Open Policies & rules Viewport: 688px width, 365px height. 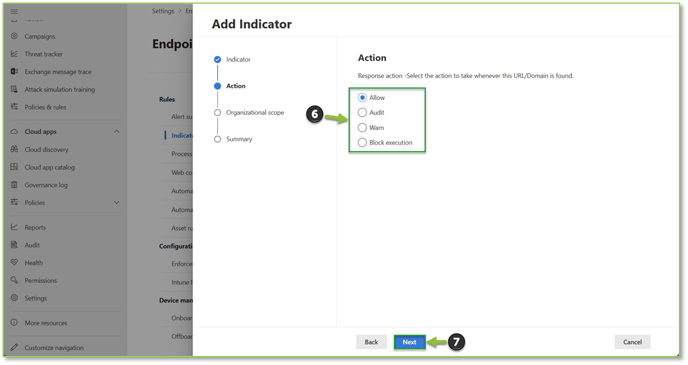tap(45, 107)
